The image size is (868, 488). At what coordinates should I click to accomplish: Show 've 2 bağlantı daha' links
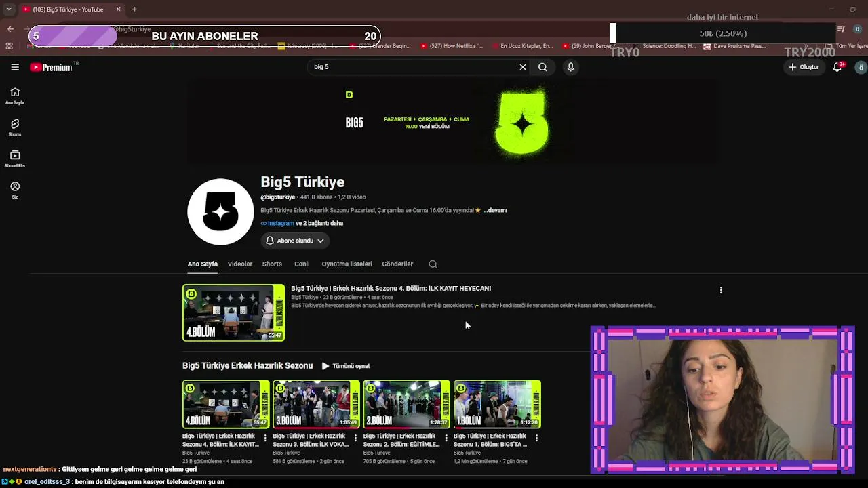click(319, 223)
